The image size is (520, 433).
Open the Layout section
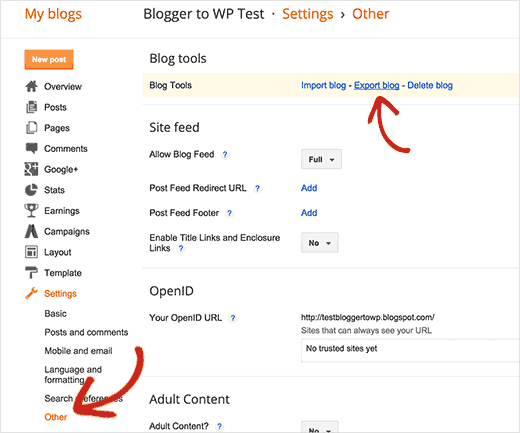[58, 252]
